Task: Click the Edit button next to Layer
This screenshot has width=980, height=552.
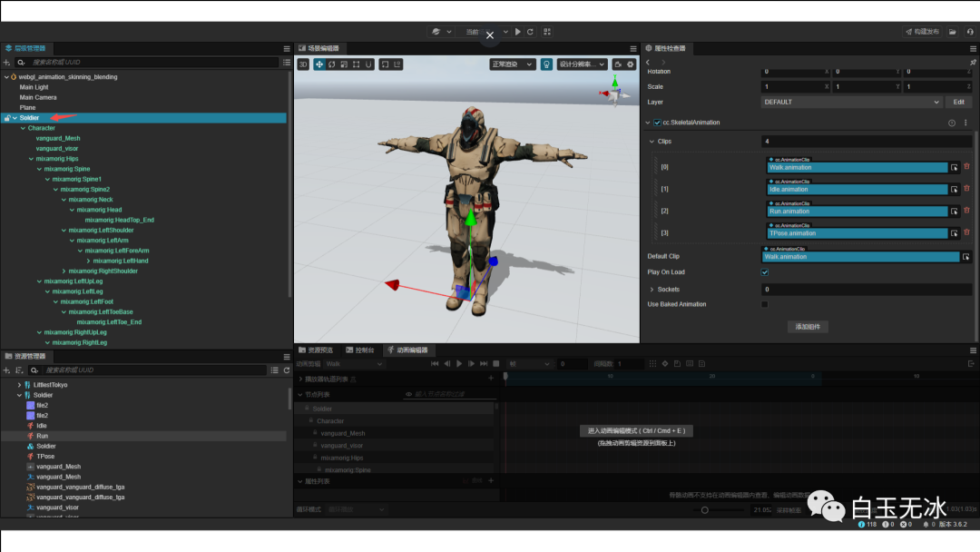Action: (x=958, y=103)
